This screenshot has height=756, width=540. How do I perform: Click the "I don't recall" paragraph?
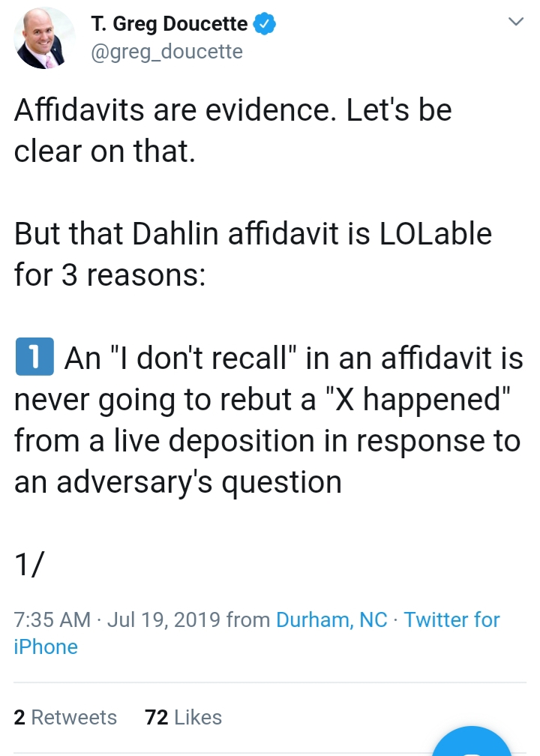pyautogui.click(x=268, y=419)
